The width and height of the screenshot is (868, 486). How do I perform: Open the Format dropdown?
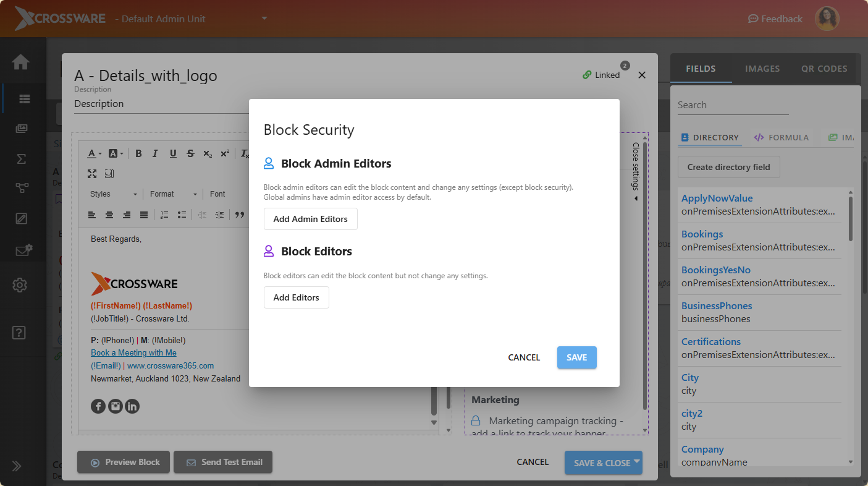(x=174, y=194)
